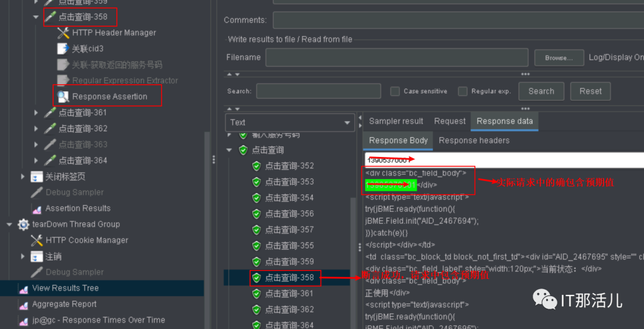Open the Text renderer dropdown
Image resolution: width=644 pixels, height=329 pixels.
click(290, 122)
